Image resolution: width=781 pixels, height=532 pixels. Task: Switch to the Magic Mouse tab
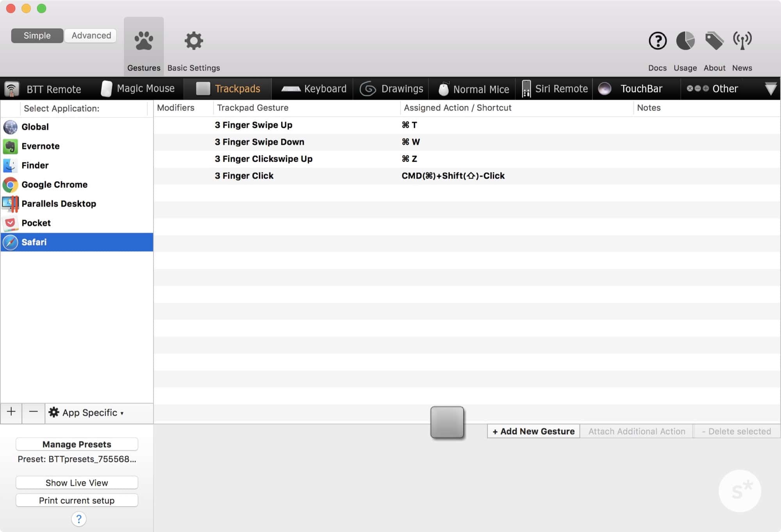[x=138, y=89]
